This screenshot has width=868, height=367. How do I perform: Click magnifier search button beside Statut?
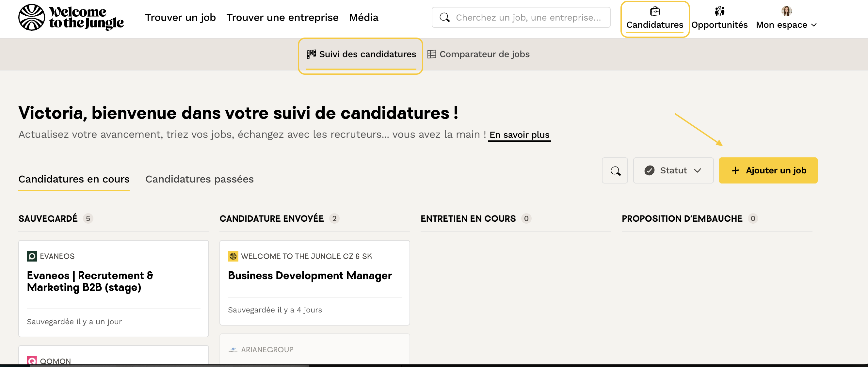(615, 170)
